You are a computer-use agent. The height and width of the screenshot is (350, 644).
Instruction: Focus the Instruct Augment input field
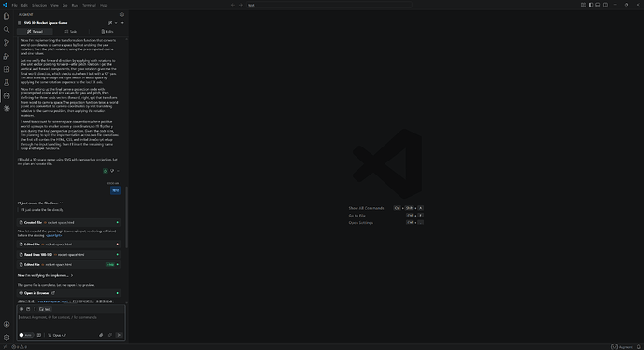pyautogui.click(x=71, y=321)
